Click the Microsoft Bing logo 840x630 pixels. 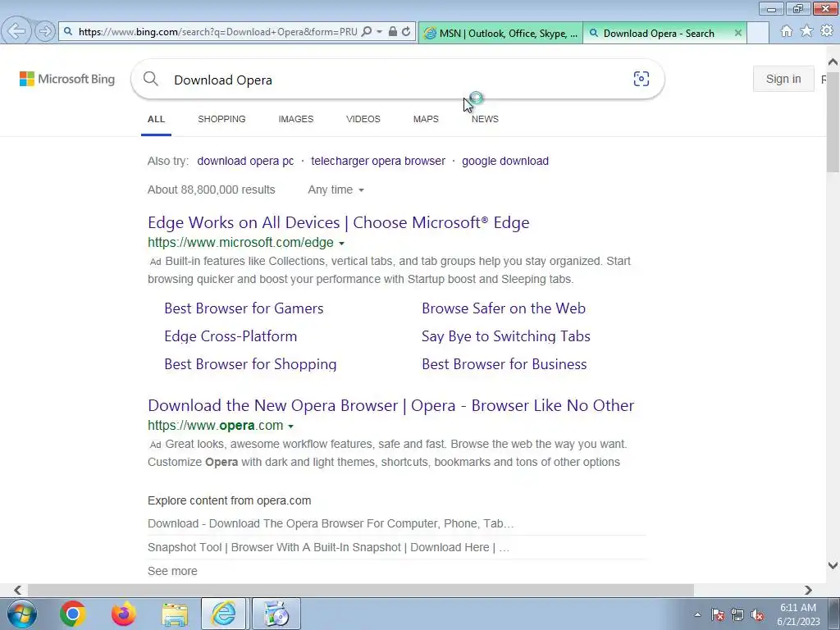click(67, 79)
